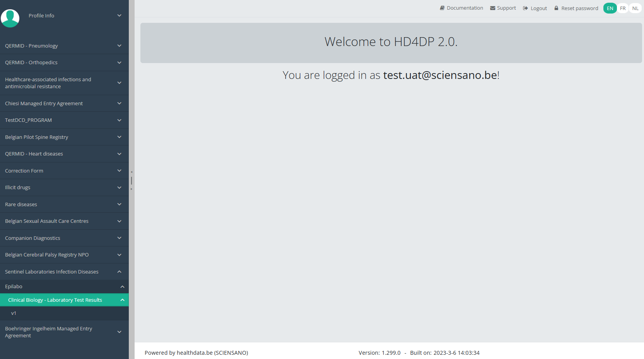The height and width of the screenshot is (359, 644).
Task: Switch language to FR
Action: pyautogui.click(x=623, y=8)
